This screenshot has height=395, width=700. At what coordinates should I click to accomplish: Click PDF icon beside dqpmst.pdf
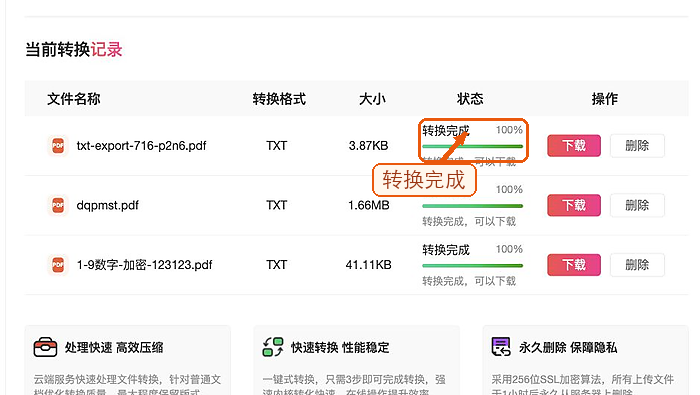pyautogui.click(x=58, y=205)
